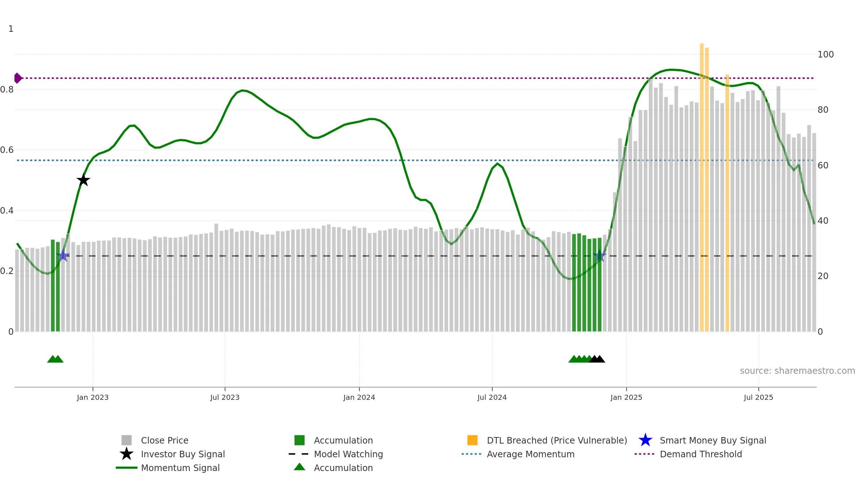Toggle the Momentum Signal legend label
Image resolution: width=868 pixels, height=488 pixels.
[180, 468]
